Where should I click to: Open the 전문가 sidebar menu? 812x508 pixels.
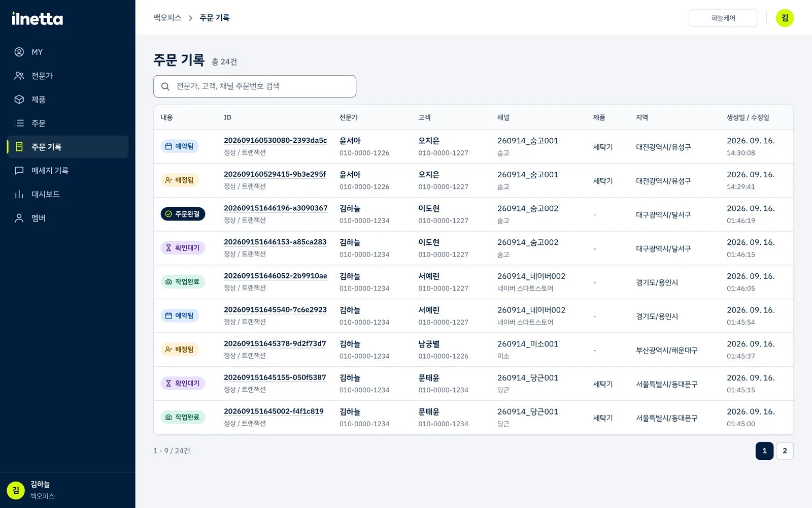tap(67, 76)
